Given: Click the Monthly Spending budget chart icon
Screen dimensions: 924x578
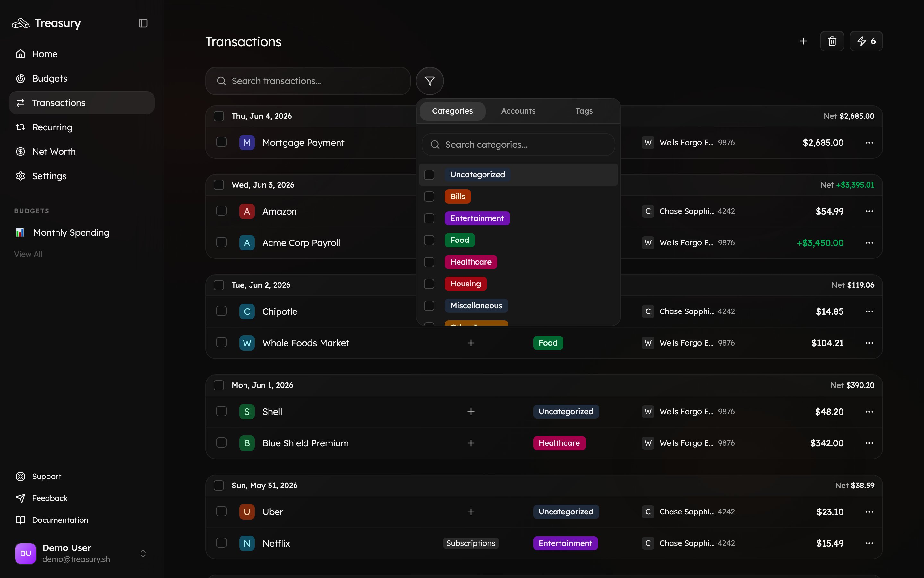Looking at the screenshot, I should (x=20, y=232).
